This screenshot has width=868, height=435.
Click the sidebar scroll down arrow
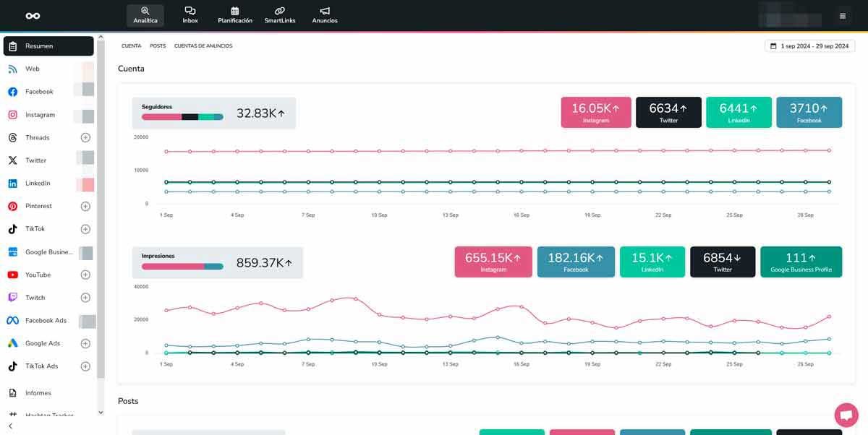(x=101, y=413)
